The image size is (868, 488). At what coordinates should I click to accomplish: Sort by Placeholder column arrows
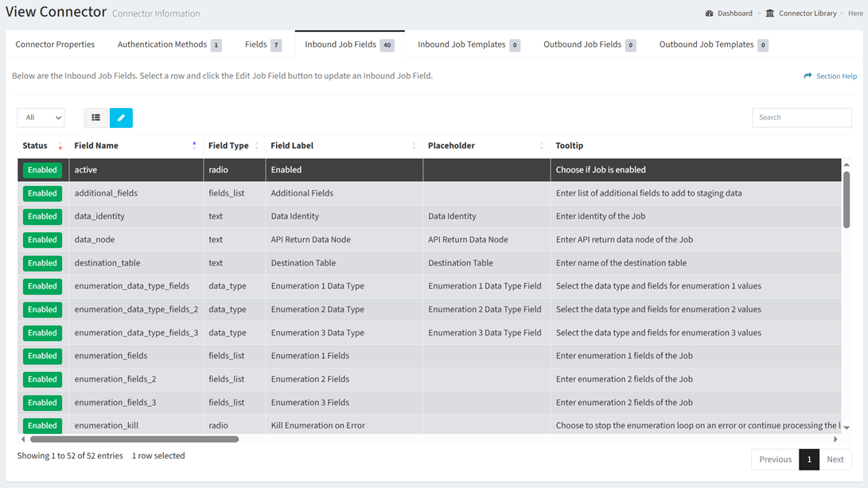[541, 146]
